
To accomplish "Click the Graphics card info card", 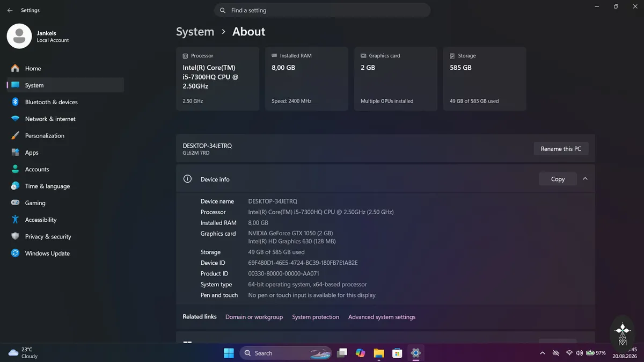I will point(396,79).
